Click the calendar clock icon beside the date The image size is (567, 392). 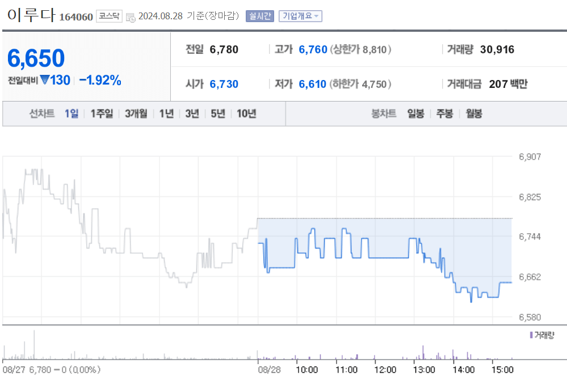click(x=131, y=17)
